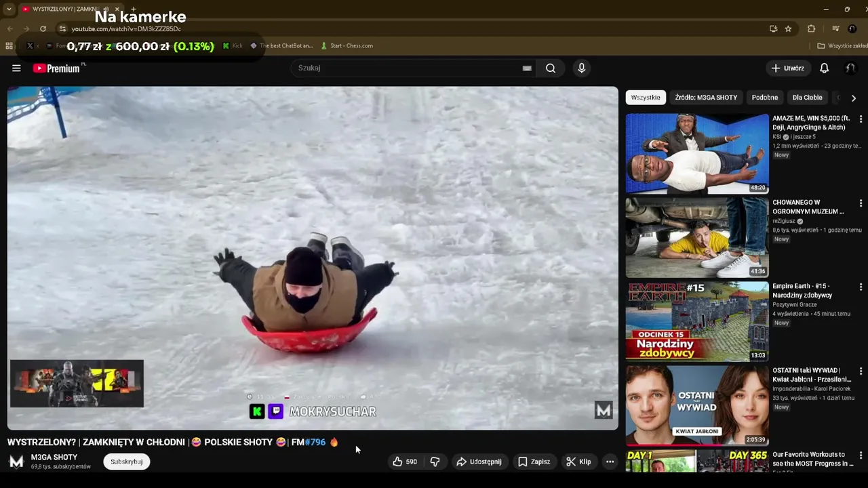Click the Subskrybuj button

click(x=127, y=462)
